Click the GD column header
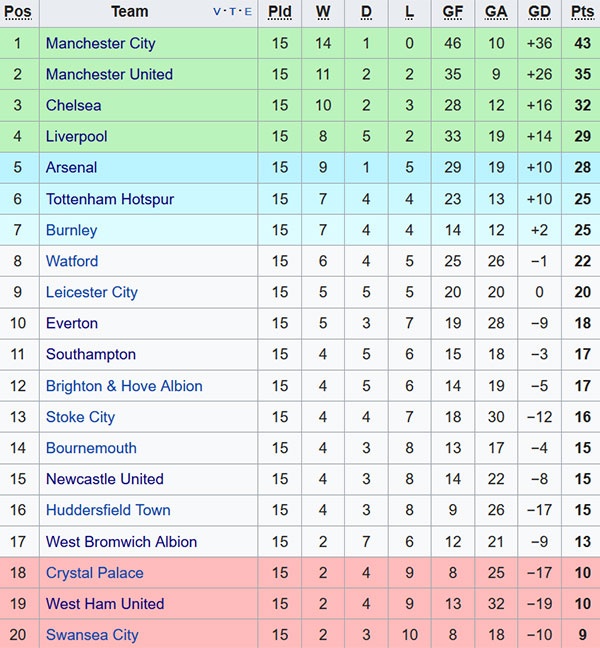 point(539,12)
